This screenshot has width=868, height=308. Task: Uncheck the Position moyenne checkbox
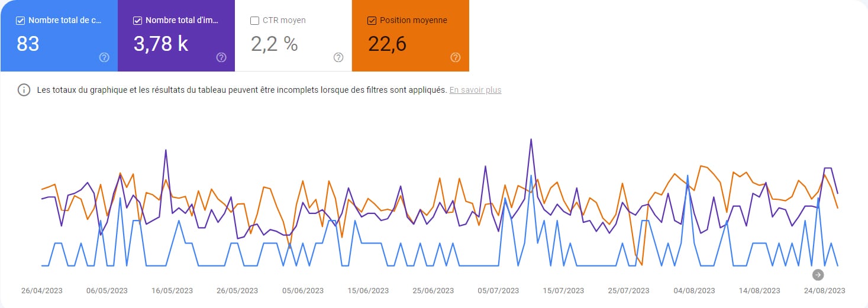(x=372, y=21)
